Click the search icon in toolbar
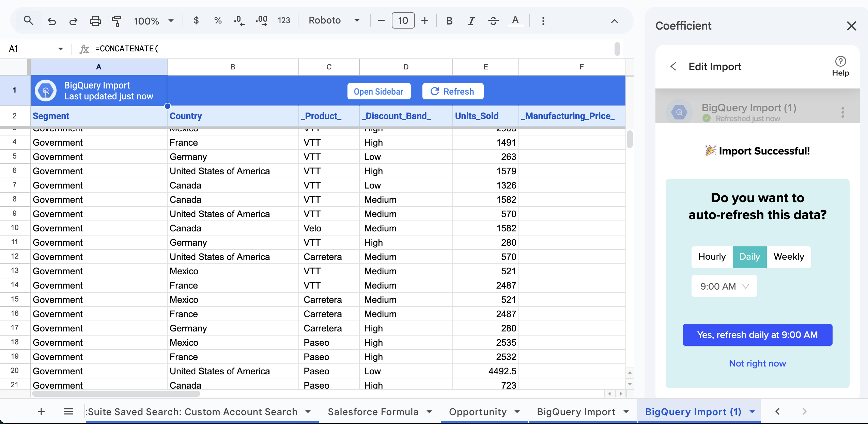The height and width of the screenshot is (424, 868). [28, 21]
